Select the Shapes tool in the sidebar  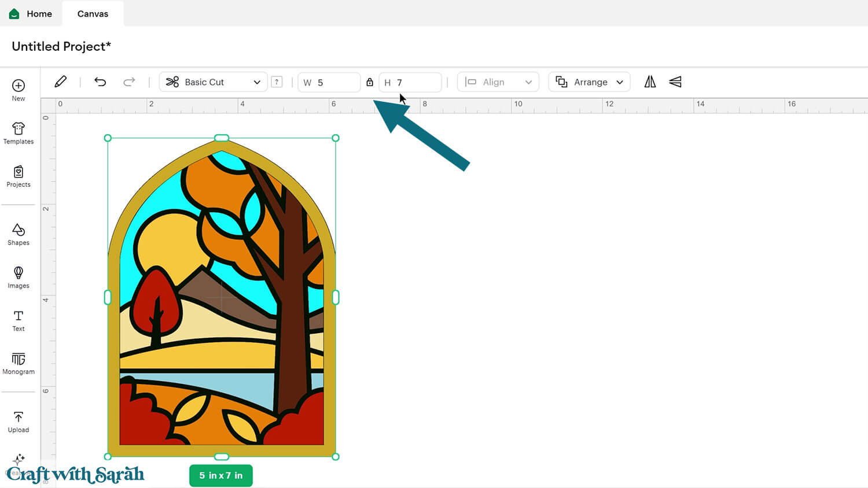[x=18, y=234]
